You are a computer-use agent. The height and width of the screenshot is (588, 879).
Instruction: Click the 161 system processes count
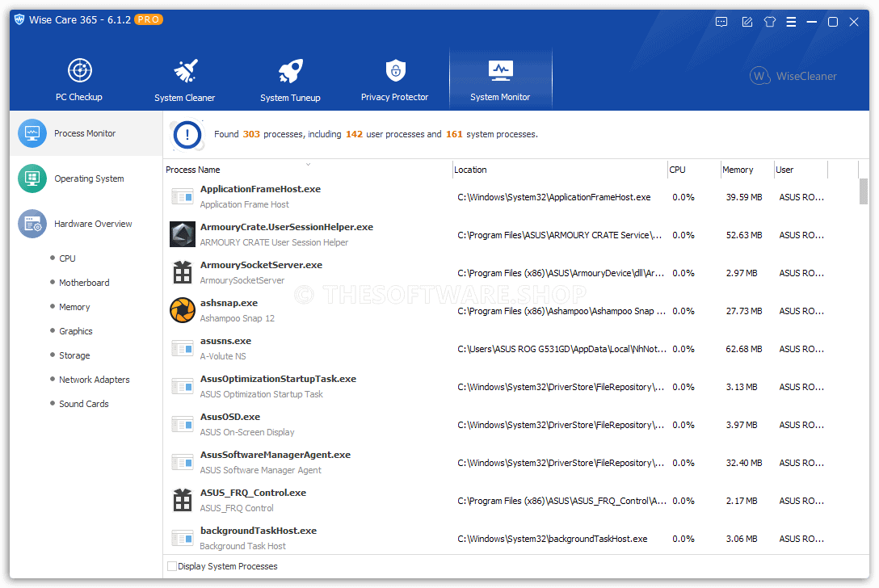coord(454,135)
